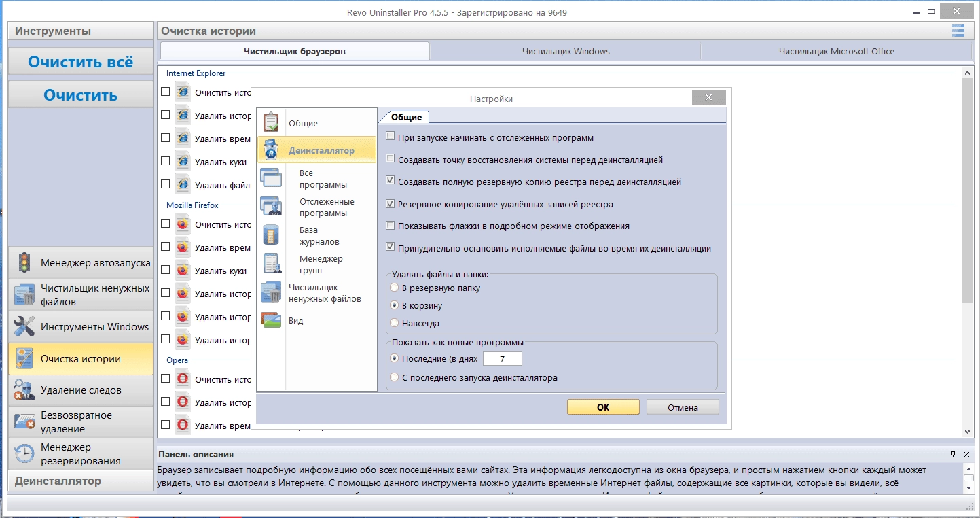Open Отслеженные программы settings icon
Screen dimensions: 980x518
click(x=271, y=207)
